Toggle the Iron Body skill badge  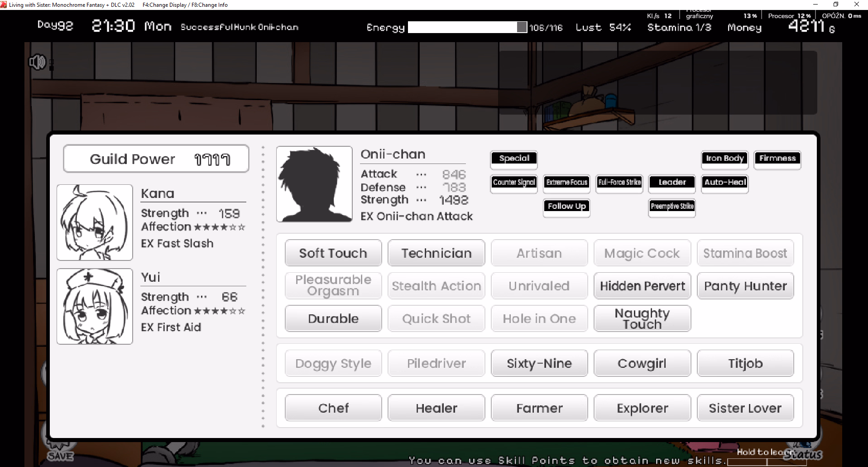[724, 159]
